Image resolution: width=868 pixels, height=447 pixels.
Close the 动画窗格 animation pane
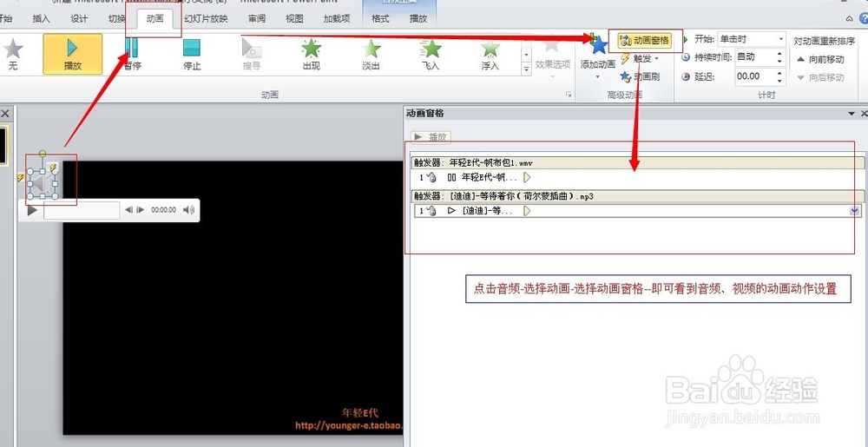click(865, 114)
